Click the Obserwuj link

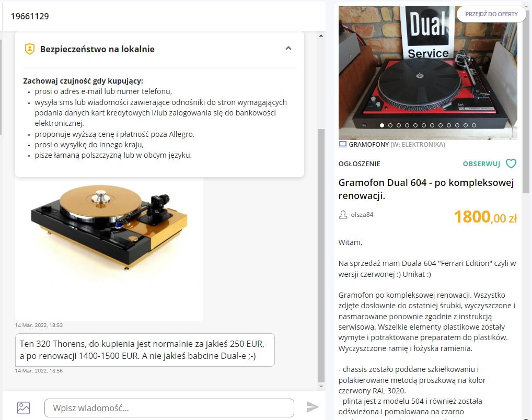[481, 164]
